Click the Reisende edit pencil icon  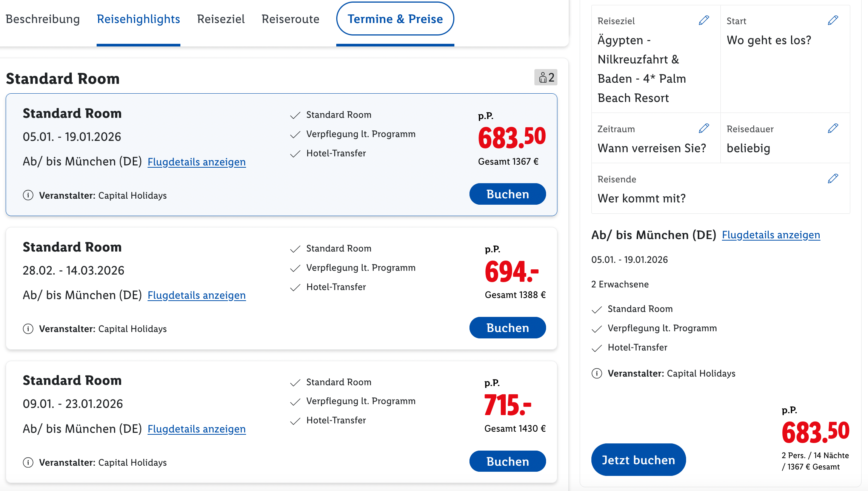[x=833, y=179]
